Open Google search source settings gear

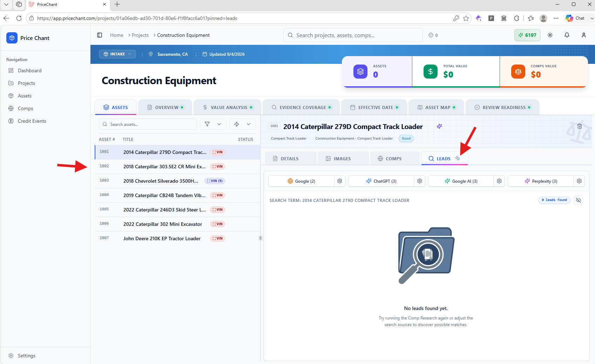340,181
